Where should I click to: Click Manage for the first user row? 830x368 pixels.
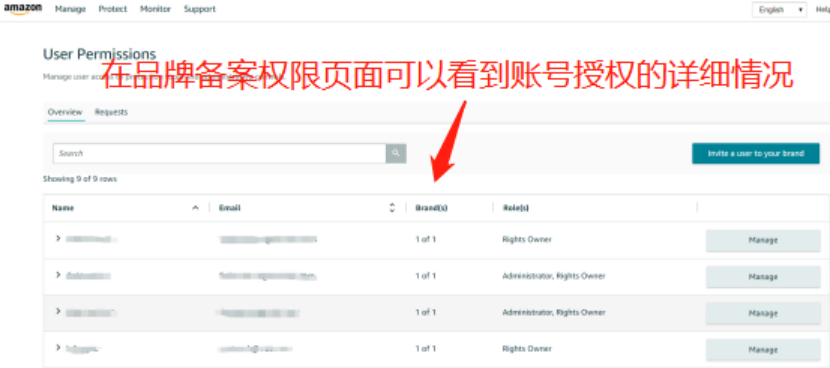[763, 240]
